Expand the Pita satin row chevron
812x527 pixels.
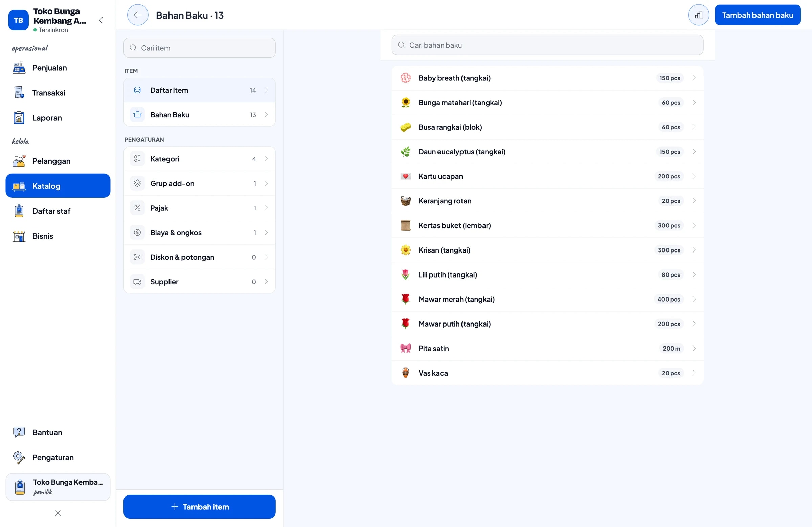694,349
